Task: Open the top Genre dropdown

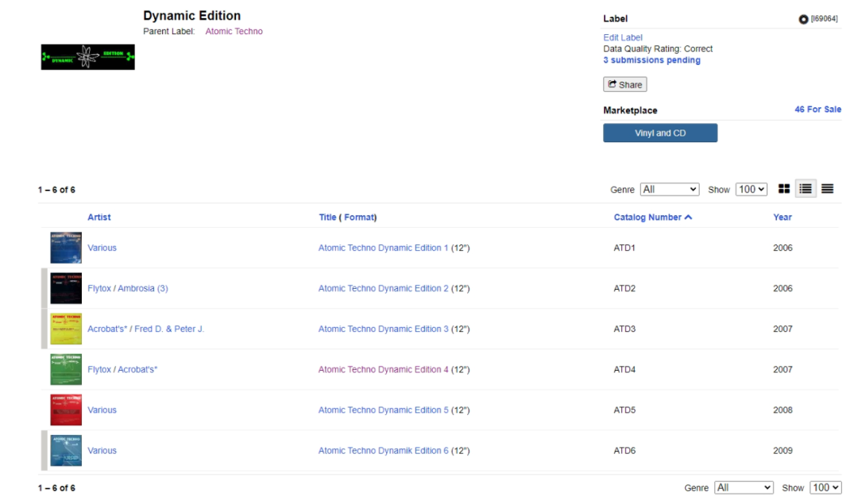Action: click(x=670, y=189)
